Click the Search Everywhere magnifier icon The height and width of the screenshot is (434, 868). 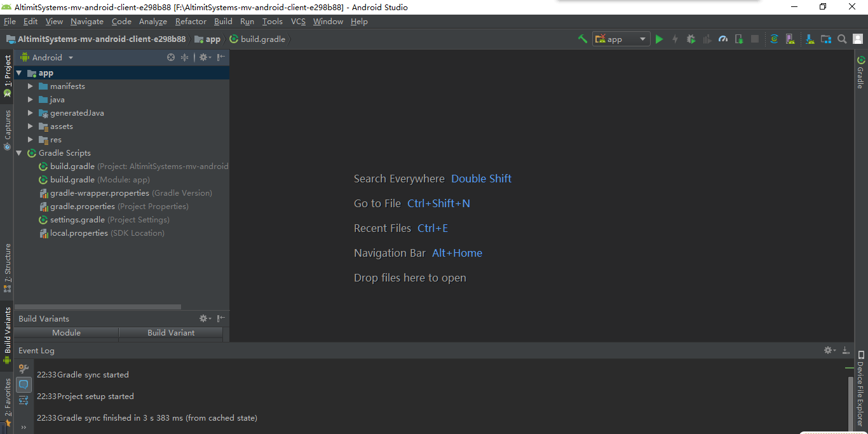click(842, 39)
